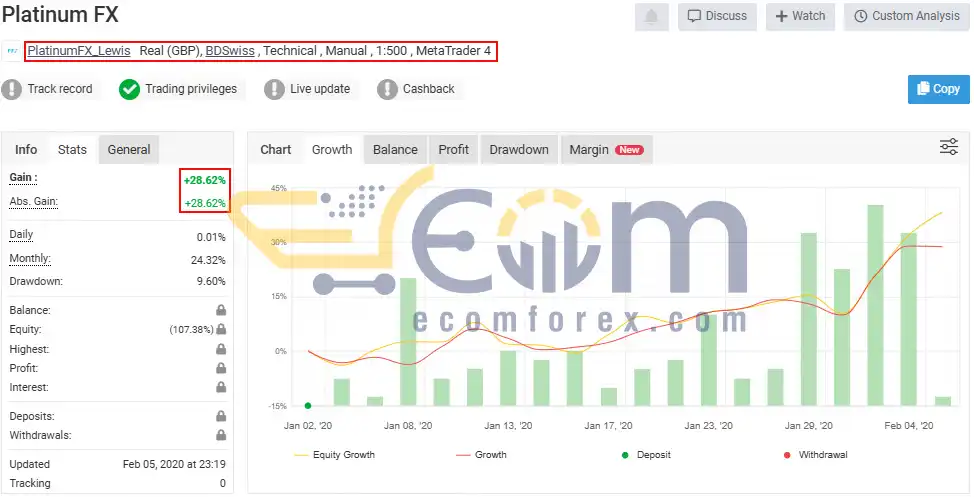
Task: Click the lock icon beside Interest
Action: click(x=221, y=387)
